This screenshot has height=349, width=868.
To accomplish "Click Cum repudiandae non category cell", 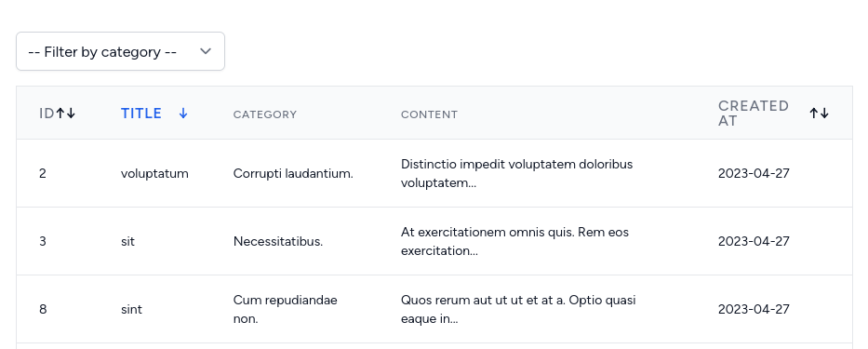I will point(285,309).
